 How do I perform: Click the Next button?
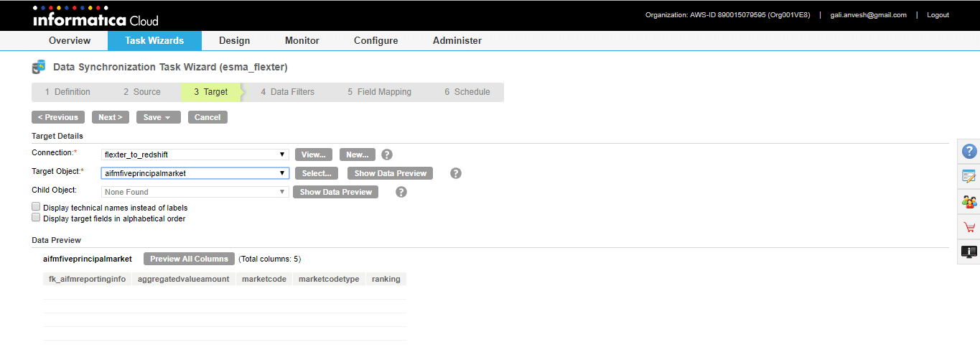pyautogui.click(x=111, y=117)
